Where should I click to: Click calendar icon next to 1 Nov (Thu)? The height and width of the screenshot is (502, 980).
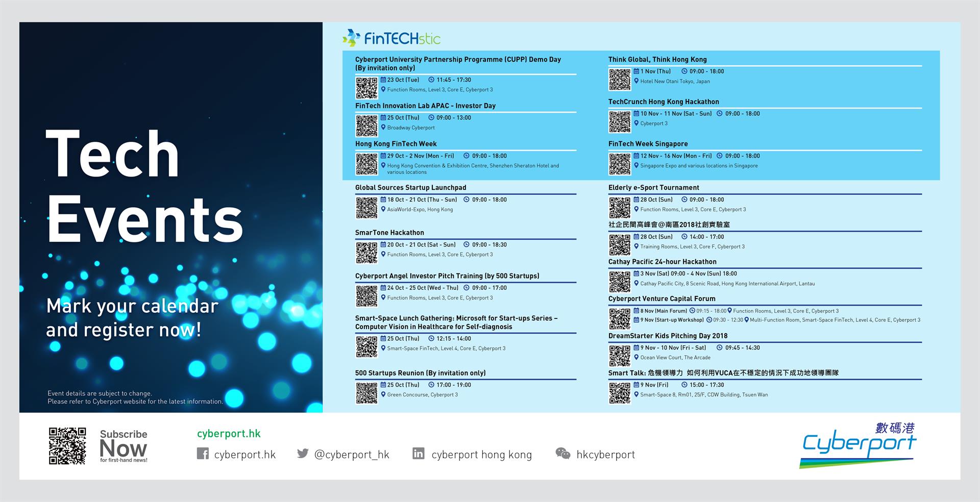click(x=636, y=71)
